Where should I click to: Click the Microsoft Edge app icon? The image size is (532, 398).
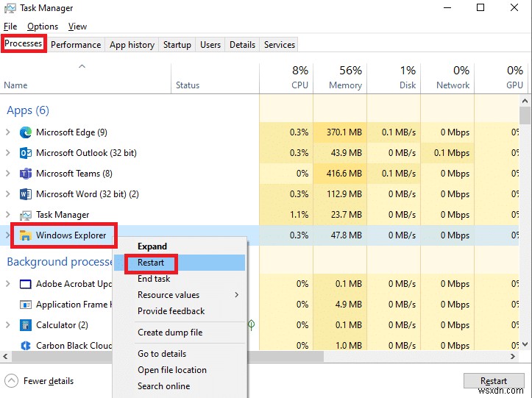26,132
